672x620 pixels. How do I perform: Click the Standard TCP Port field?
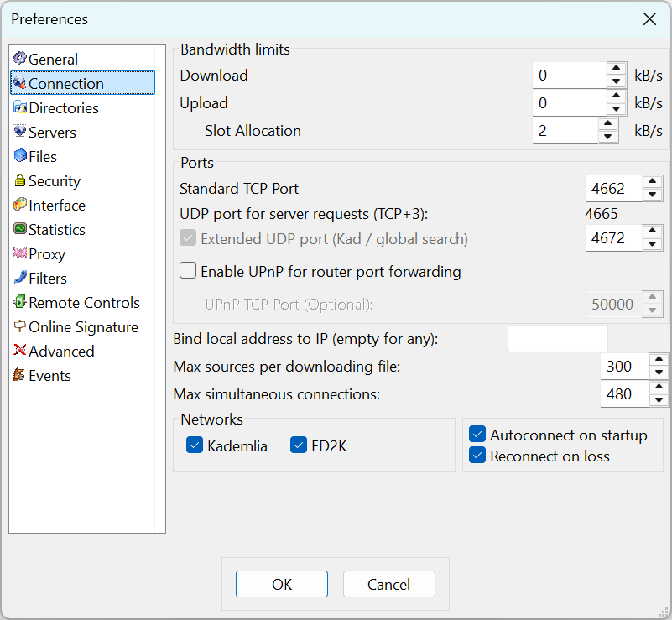coord(614,189)
